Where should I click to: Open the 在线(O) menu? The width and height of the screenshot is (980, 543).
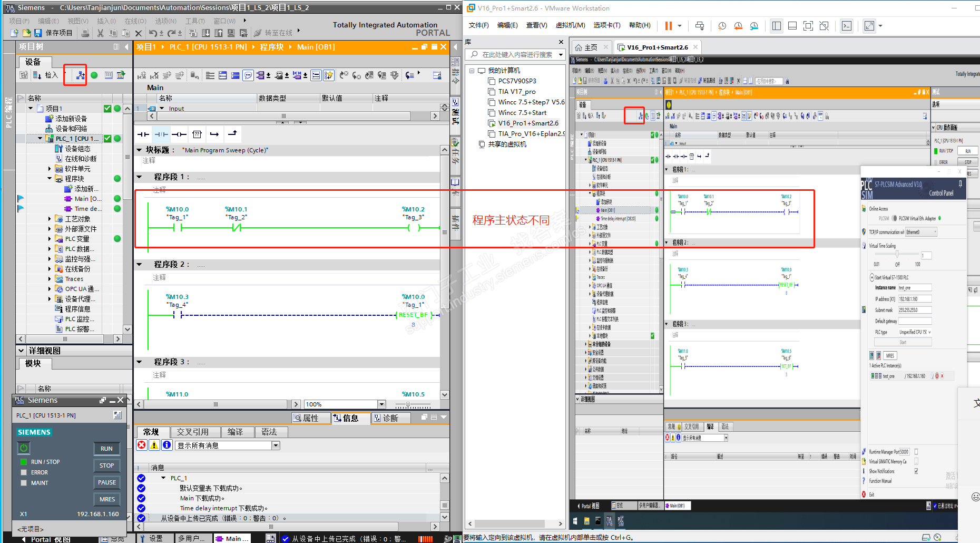(x=135, y=21)
